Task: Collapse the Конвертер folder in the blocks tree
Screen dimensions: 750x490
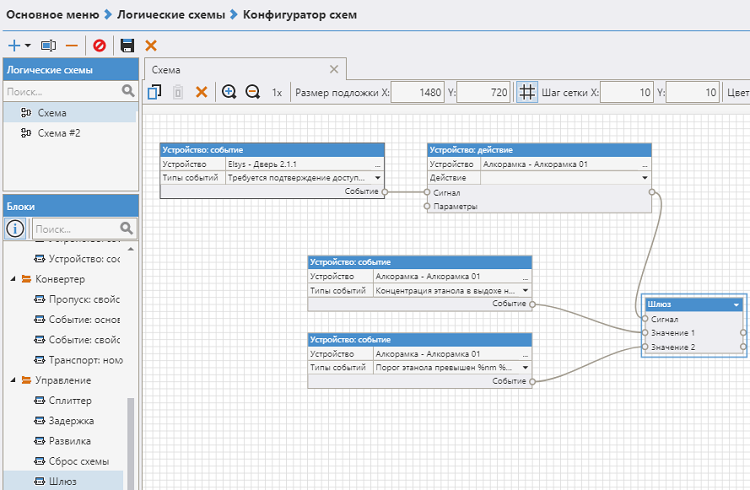Action: tap(25, 279)
